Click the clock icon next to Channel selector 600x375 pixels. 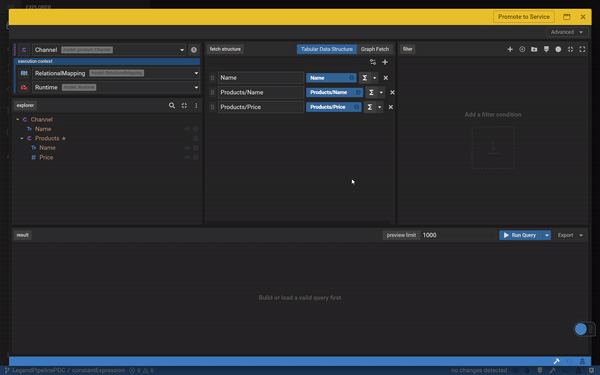[x=194, y=50]
